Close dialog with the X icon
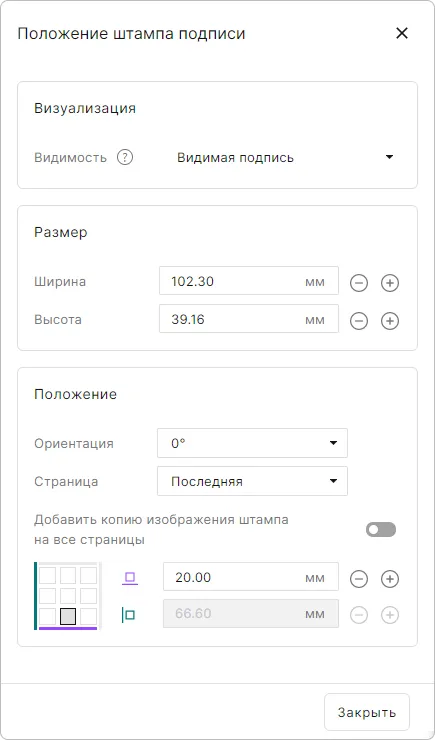 click(402, 33)
